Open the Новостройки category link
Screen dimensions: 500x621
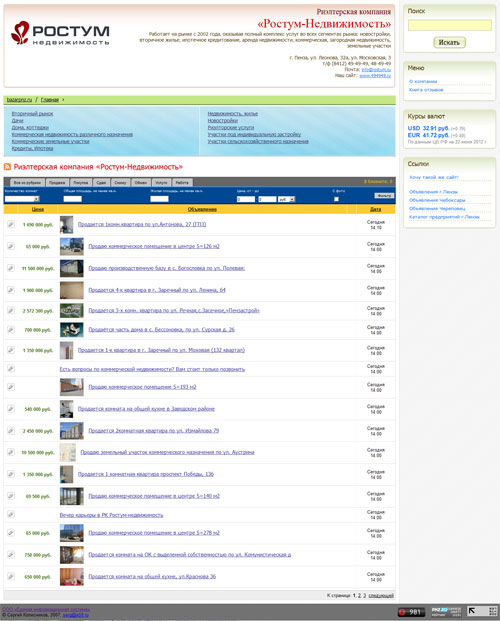tap(223, 120)
